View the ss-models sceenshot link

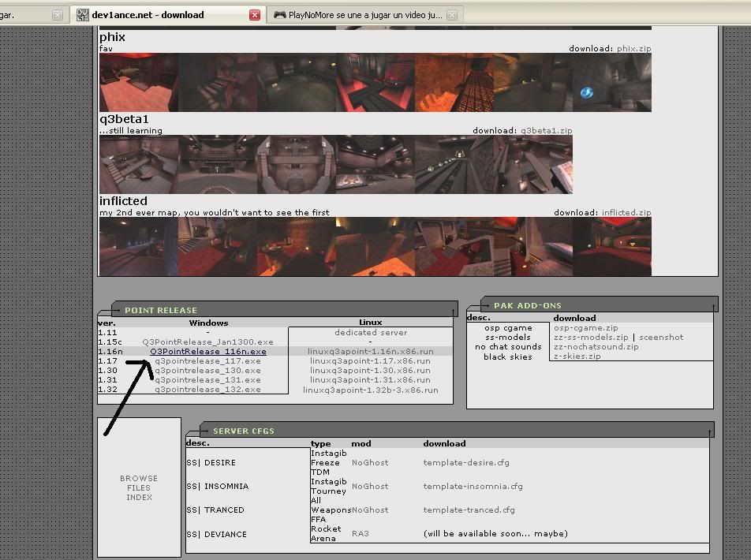click(x=661, y=338)
